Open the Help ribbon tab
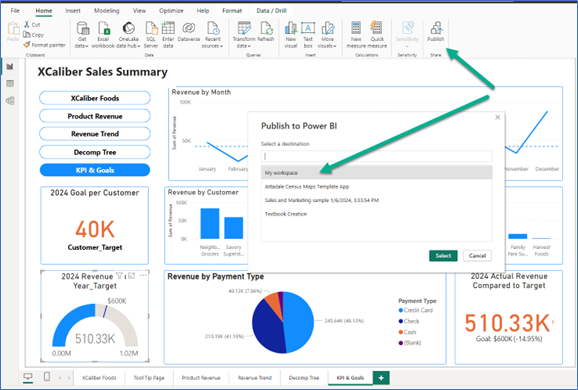This screenshot has height=390, width=578. coord(203,11)
